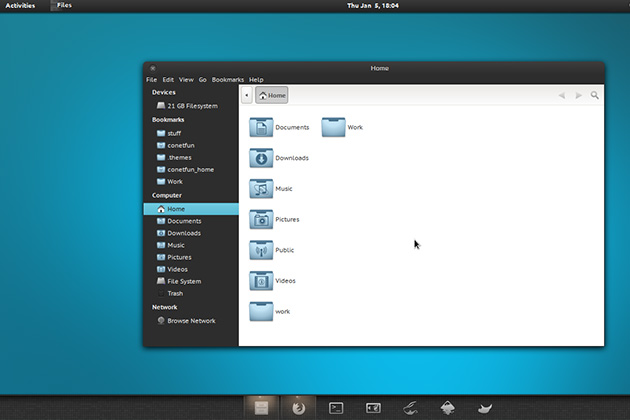Viewport: 630px width, 420px height.
Task: Select 21 GB Filesystem device in sidebar
Action: coord(191,106)
